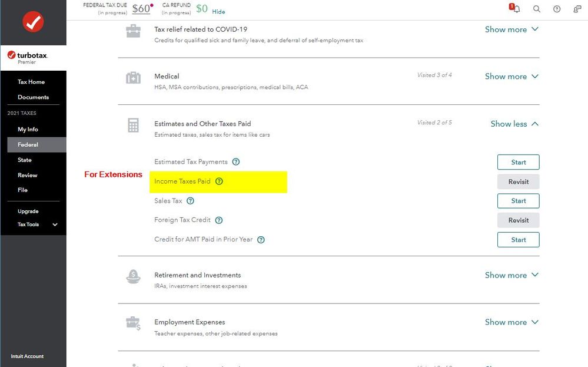This screenshot has width=588, height=367.
Task: Expand Retirement and Investments with Show more
Action: 512,275
